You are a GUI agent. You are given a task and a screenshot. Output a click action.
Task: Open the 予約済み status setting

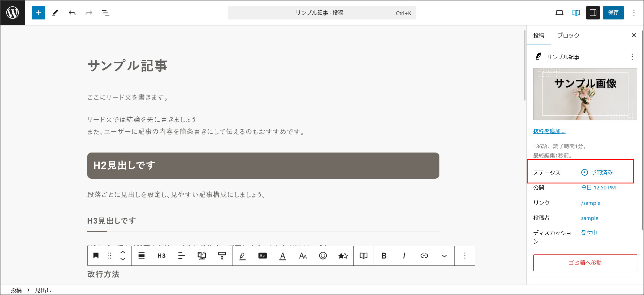tap(597, 172)
